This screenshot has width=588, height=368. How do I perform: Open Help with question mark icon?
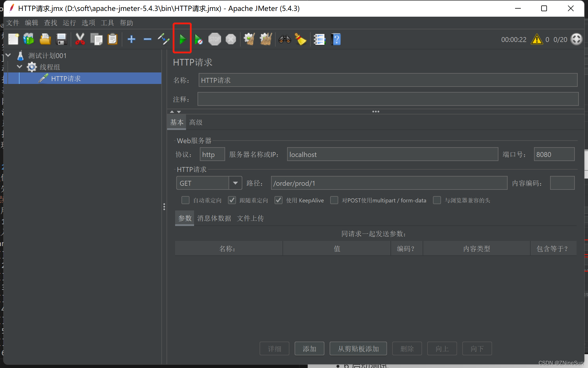click(x=336, y=39)
